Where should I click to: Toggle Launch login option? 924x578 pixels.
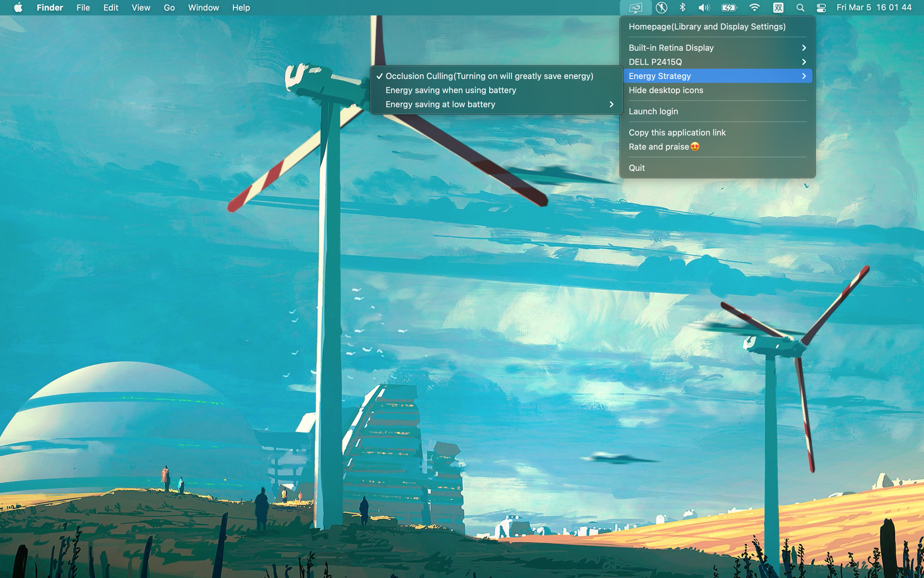[717, 111]
